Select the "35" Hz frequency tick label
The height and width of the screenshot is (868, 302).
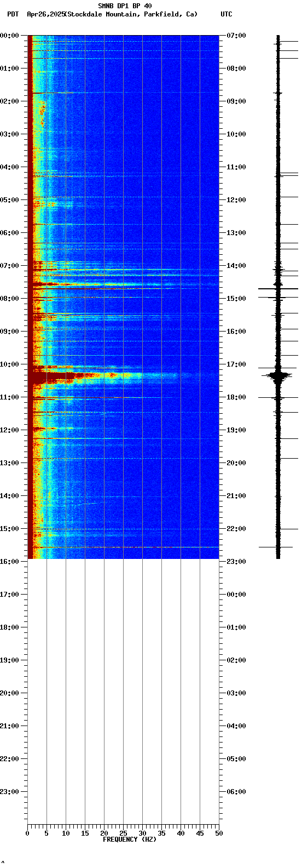click(x=161, y=833)
